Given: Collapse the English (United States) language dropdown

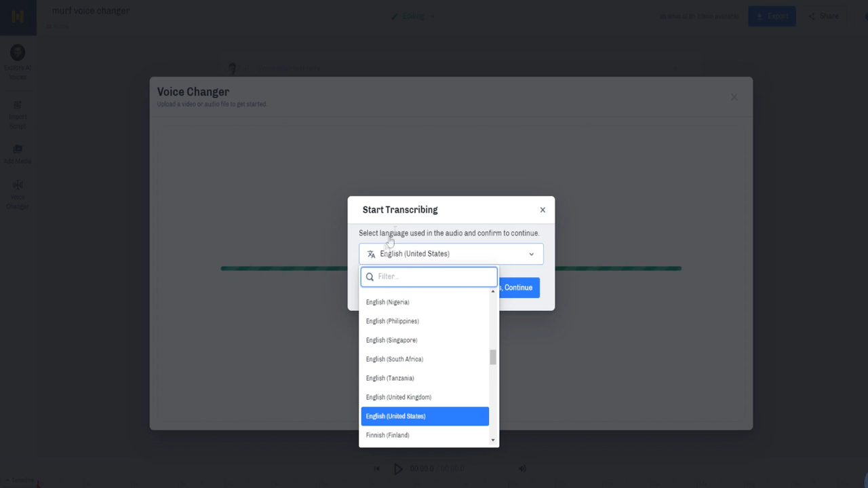Looking at the screenshot, I should (x=451, y=254).
